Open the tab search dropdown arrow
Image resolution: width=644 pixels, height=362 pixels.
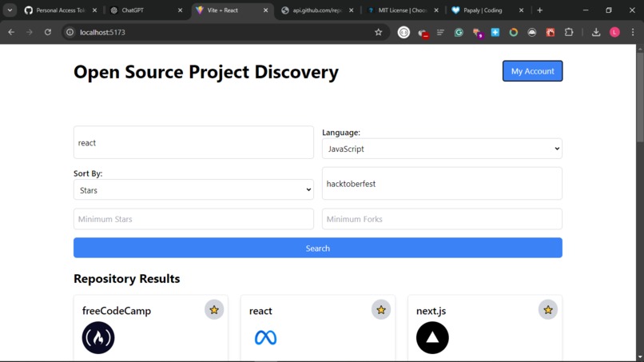pyautogui.click(x=10, y=10)
